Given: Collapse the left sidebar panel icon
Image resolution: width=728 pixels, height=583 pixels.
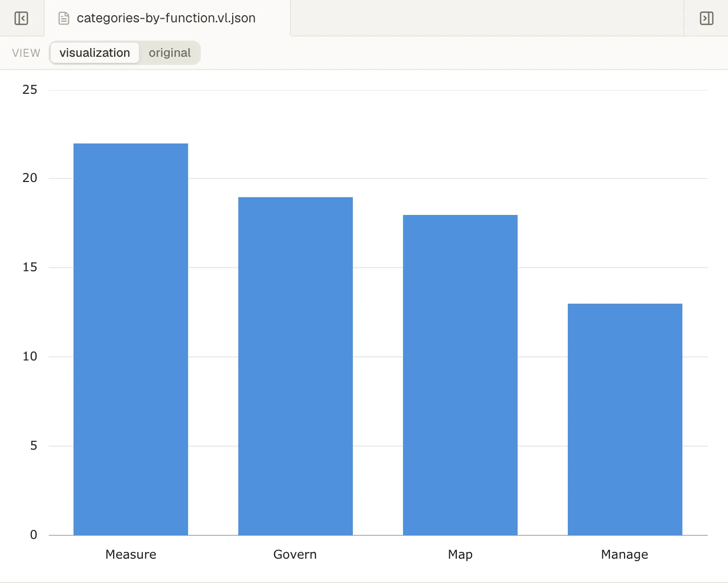Looking at the screenshot, I should [x=21, y=18].
